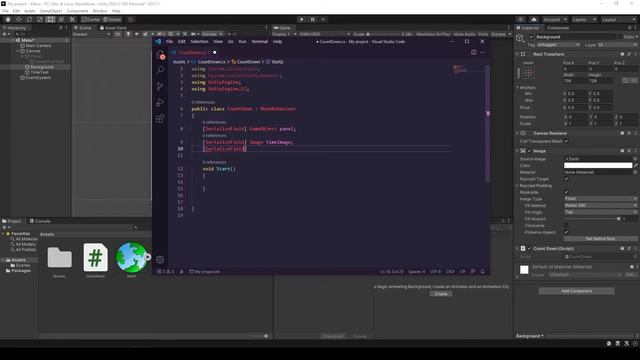Select the Transform tool in Unity toolbar
This screenshot has width=640, height=360.
pos(61,19)
